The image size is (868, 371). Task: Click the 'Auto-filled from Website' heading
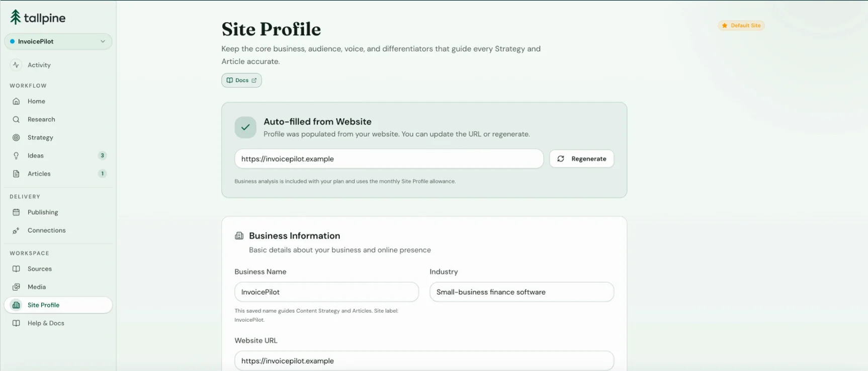(x=317, y=122)
